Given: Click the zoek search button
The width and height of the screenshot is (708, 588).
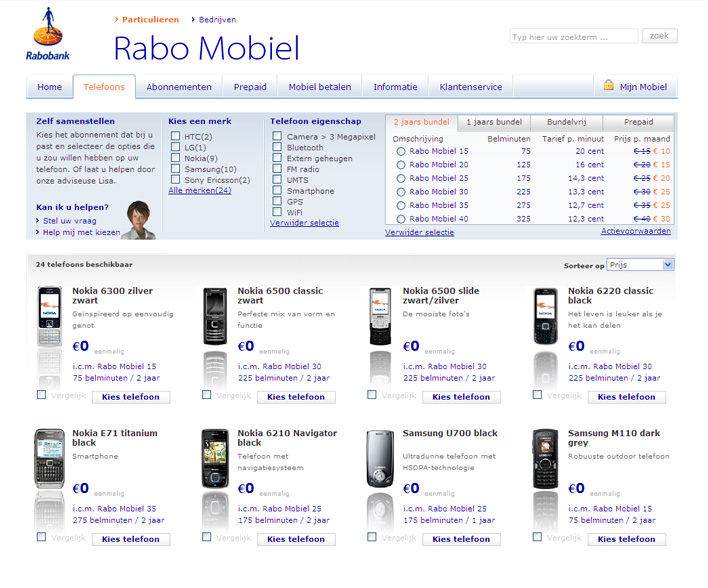Looking at the screenshot, I should pos(659,36).
